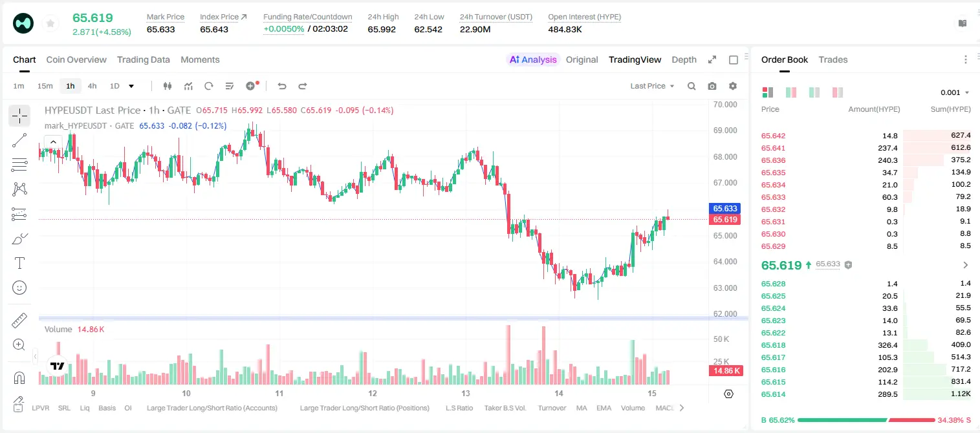980x433 pixels.
Task: Select the trend line drawing tool
Action: [19, 140]
